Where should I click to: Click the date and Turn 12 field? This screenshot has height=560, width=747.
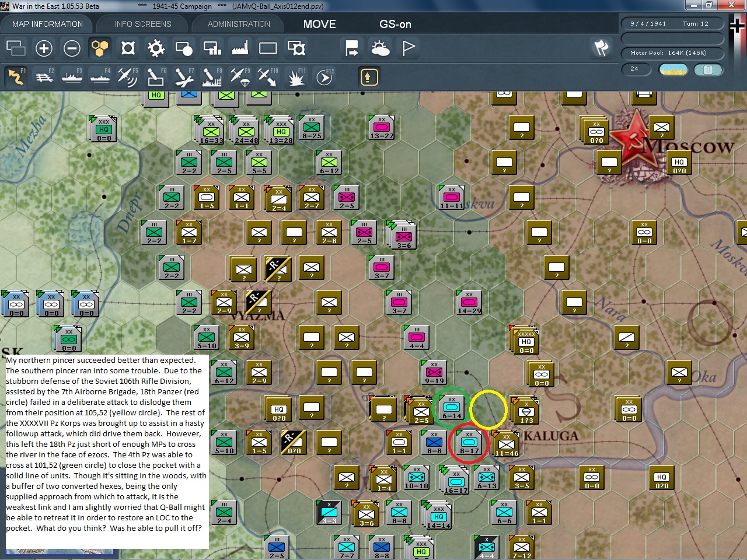point(672,23)
